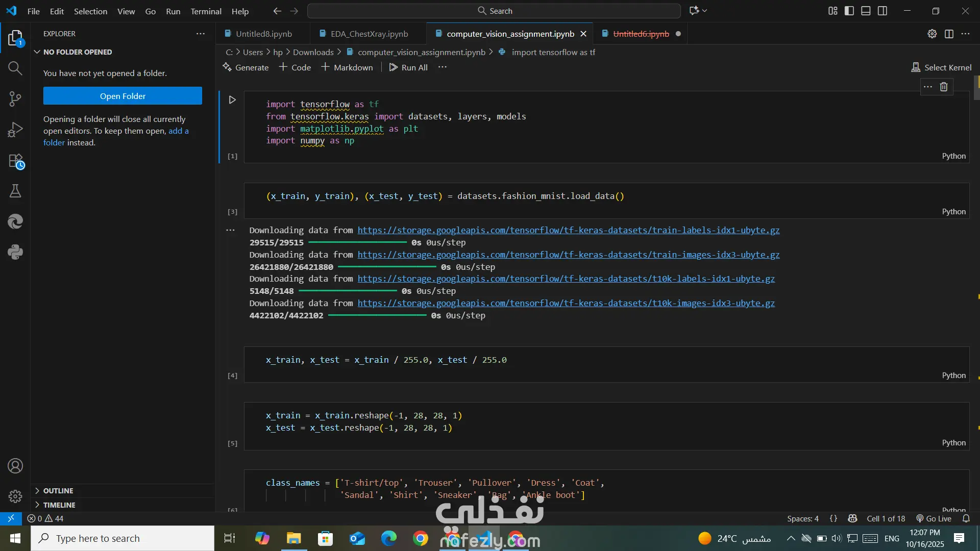
Task: Toggle the primary side bar layout
Action: (x=849, y=11)
